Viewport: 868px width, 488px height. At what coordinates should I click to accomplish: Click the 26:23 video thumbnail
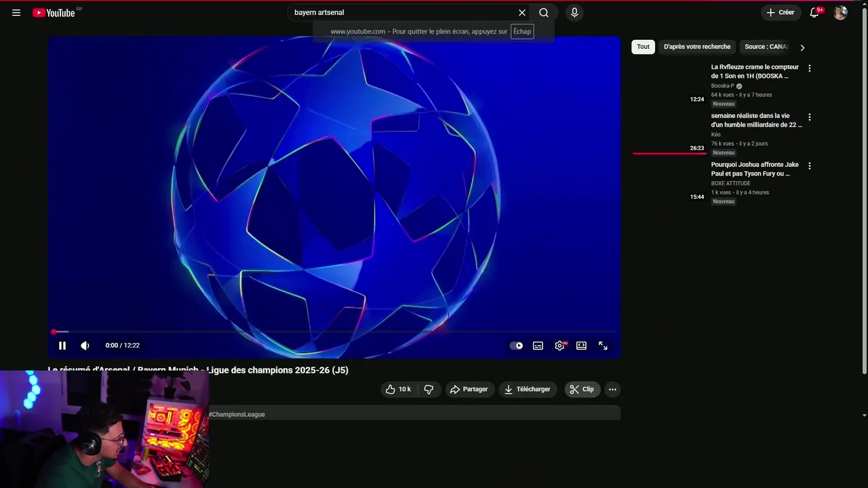click(x=670, y=134)
